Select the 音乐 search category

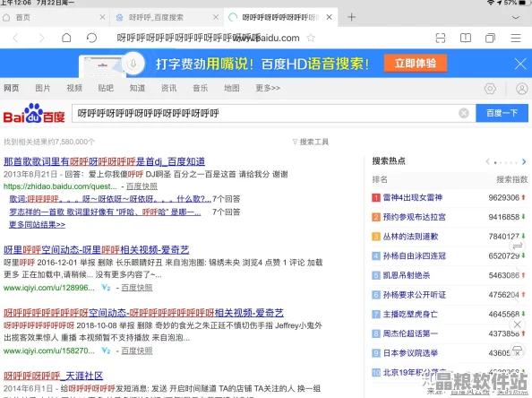coord(201,88)
